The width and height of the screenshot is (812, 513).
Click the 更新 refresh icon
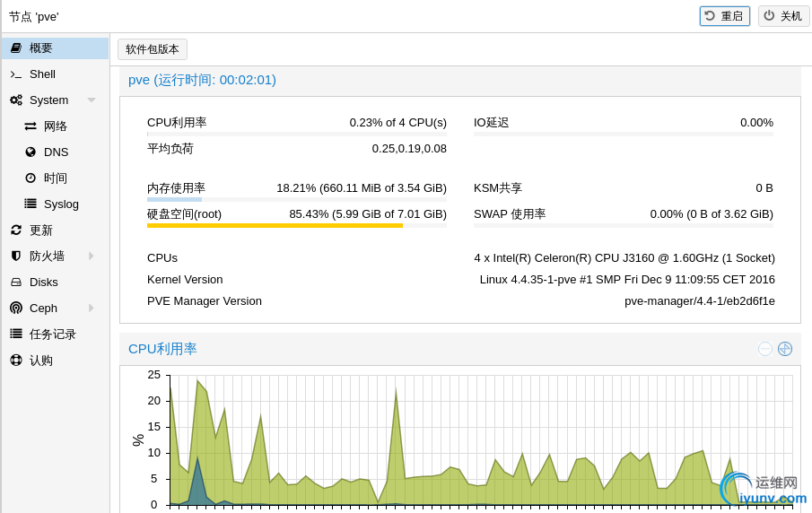(16, 230)
